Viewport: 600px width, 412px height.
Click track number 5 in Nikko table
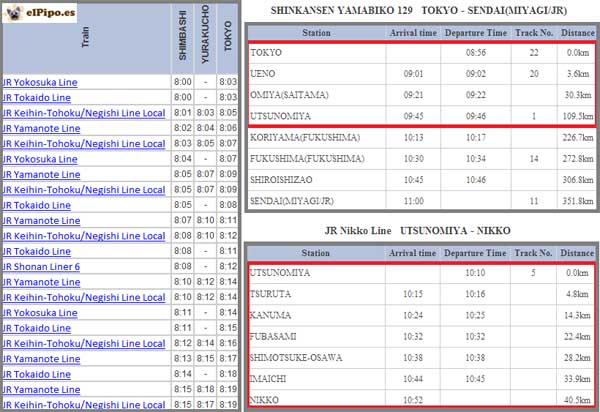point(533,273)
